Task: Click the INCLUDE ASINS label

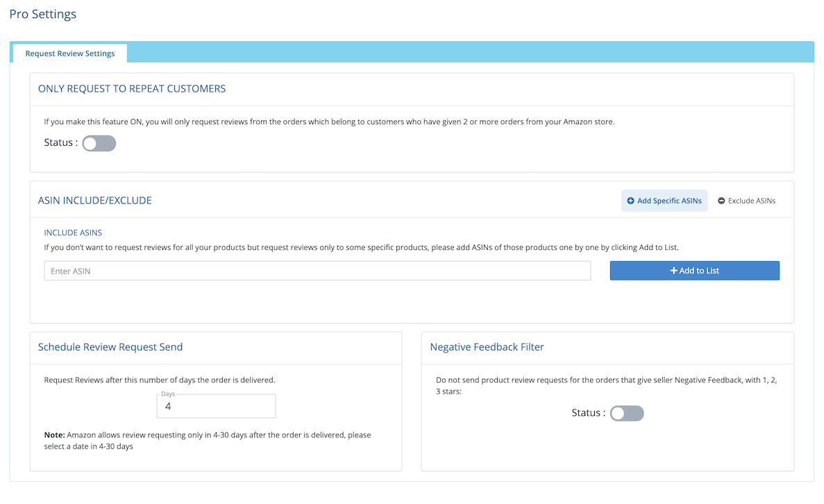Action: pyautogui.click(x=73, y=233)
